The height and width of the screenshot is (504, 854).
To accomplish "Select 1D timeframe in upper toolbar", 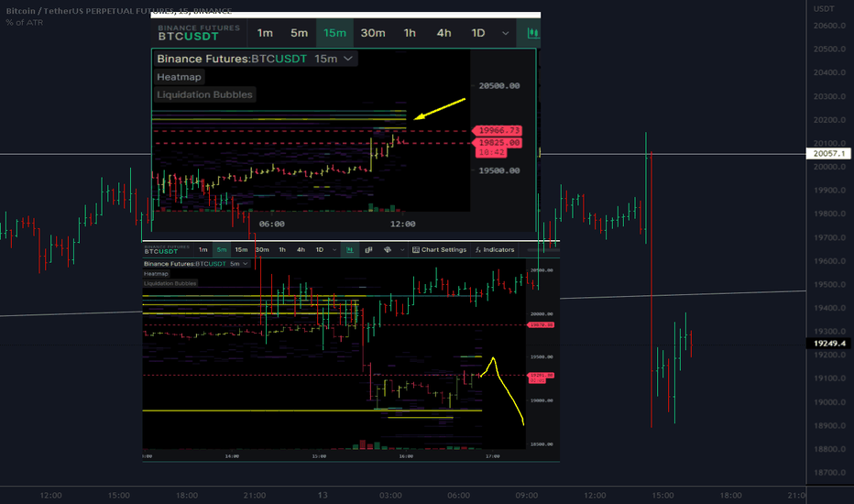I will pyautogui.click(x=478, y=33).
